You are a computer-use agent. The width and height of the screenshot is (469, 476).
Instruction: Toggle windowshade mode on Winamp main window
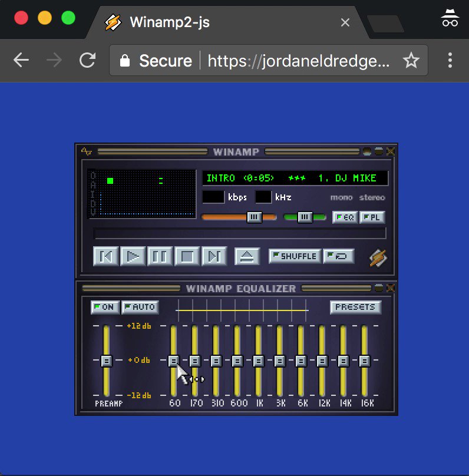[x=379, y=151]
